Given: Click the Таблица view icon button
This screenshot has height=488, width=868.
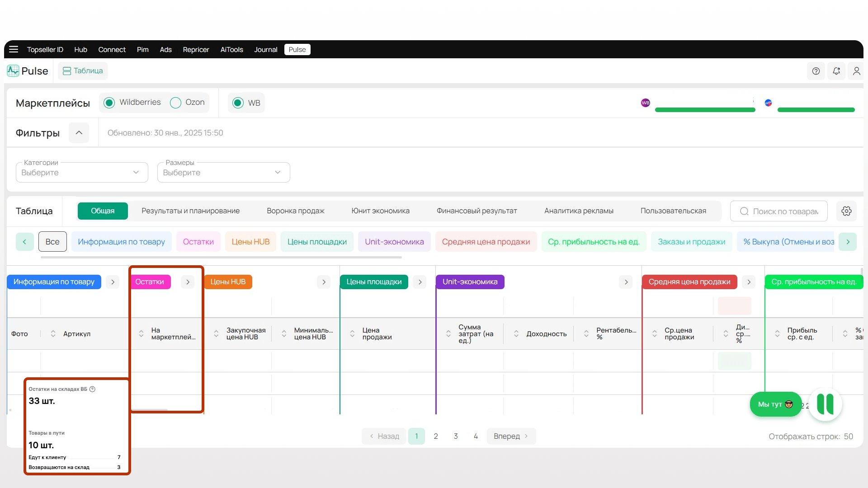Looking at the screenshot, I should pyautogui.click(x=83, y=71).
